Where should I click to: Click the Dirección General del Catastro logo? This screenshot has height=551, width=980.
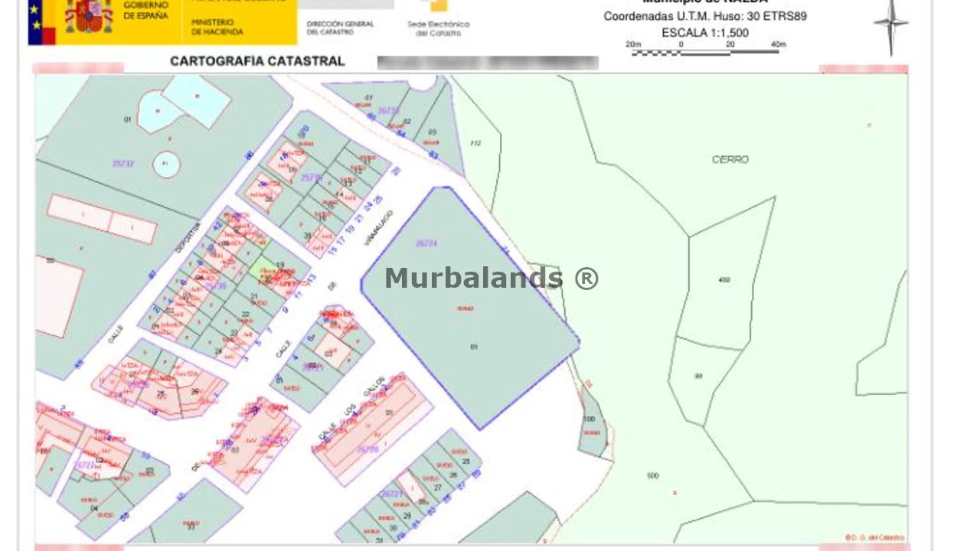point(340,28)
